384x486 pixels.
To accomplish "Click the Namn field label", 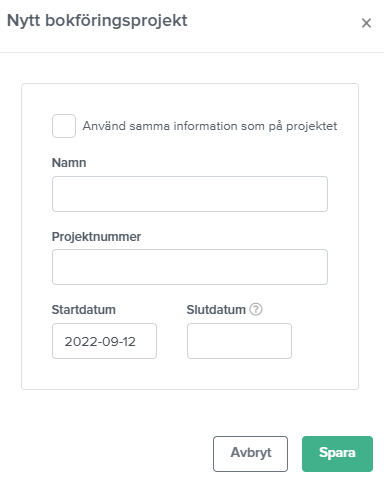I will pyautogui.click(x=69, y=163).
